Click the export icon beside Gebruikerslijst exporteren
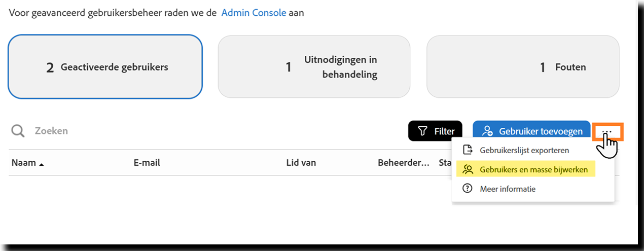The image size is (644, 251). [x=468, y=150]
